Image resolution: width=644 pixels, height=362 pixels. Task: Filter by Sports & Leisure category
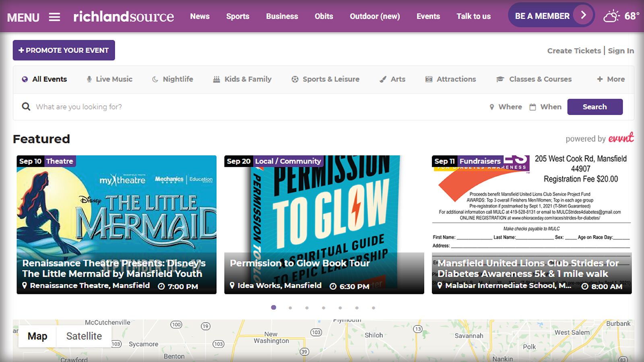click(325, 79)
